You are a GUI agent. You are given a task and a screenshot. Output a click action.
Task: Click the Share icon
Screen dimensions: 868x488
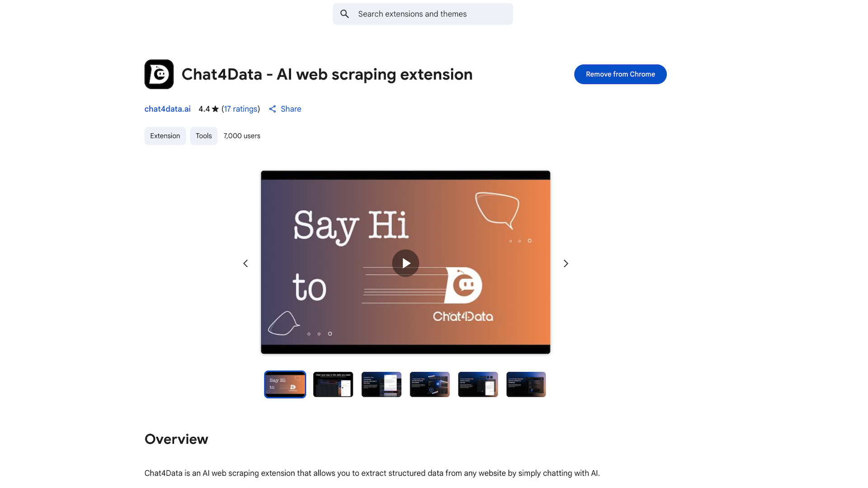point(272,109)
